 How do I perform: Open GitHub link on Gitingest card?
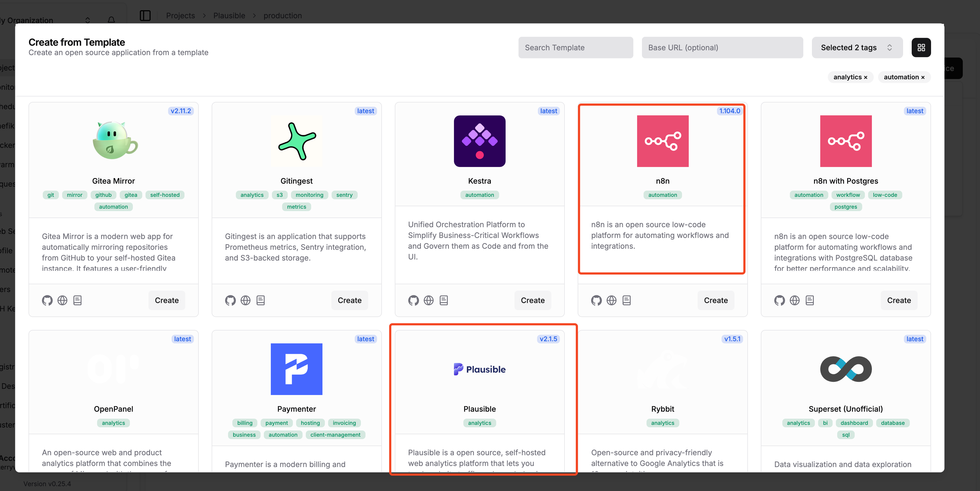point(230,300)
